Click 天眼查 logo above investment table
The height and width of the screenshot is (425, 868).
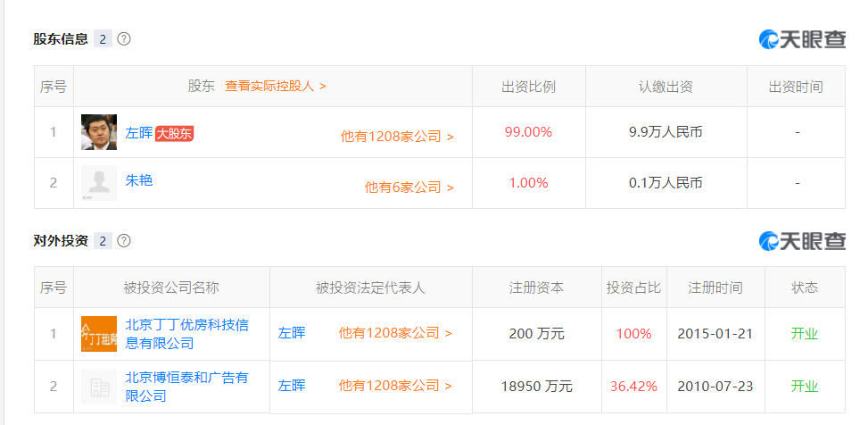point(802,241)
